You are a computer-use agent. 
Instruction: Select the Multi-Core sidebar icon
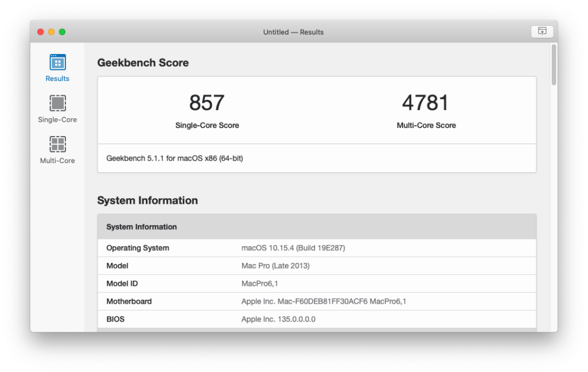click(57, 144)
